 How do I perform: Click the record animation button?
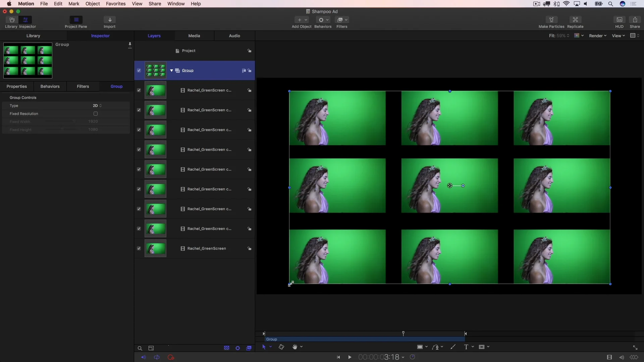point(171,357)
